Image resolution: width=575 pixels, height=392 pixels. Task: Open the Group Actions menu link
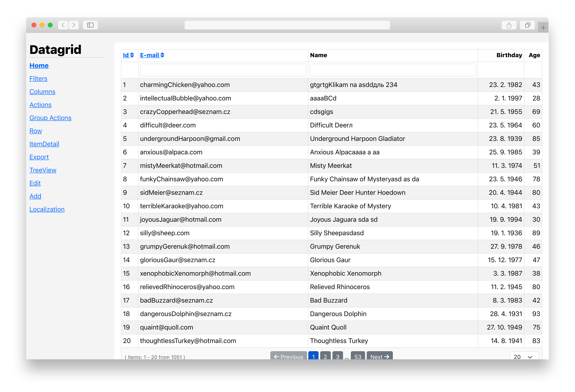[x=50, y=118]
